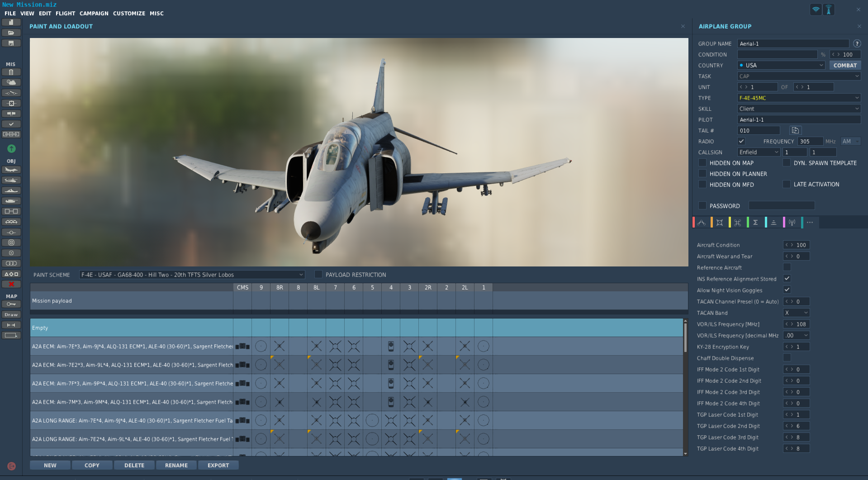This screenshot has width=868, height=480.
Task: Enable the PAYLOAD RESTRICTION checkbox
Action: (x=318, y=274)
